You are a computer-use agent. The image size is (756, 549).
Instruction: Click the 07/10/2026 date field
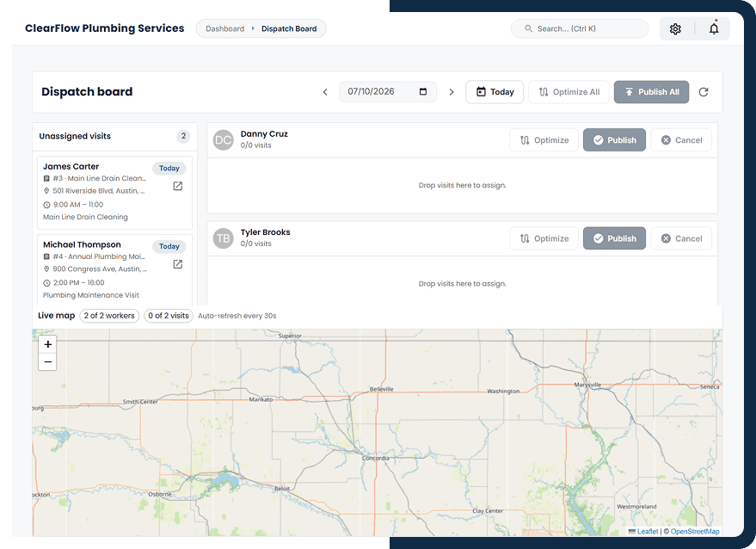(388, 92)
